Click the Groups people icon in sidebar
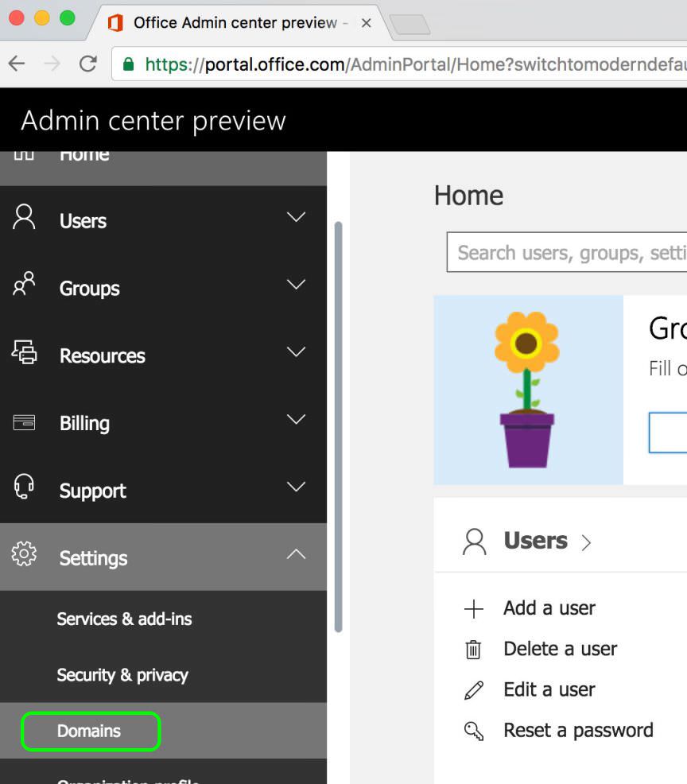This screenshot has height=784, width=687. coord(24,284)
